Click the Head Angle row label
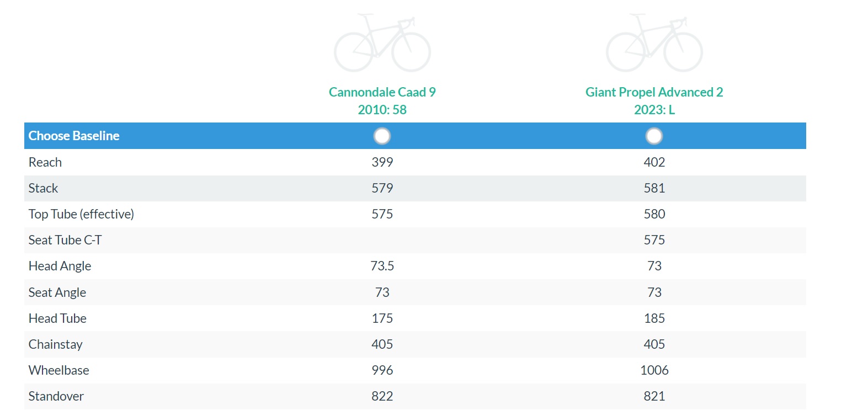The width and height of the screenshot is (868, 410). (60, 266)
